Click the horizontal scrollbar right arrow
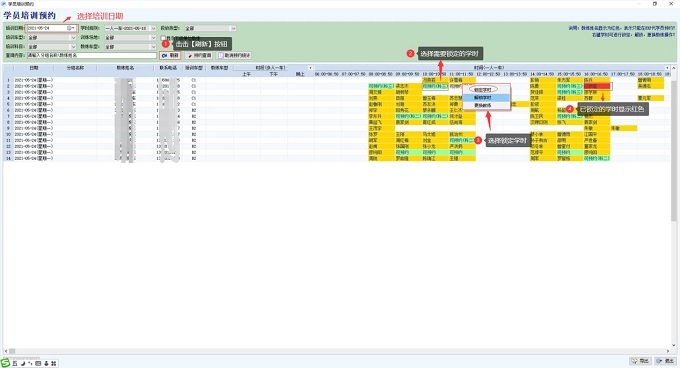 coord(668,351)
